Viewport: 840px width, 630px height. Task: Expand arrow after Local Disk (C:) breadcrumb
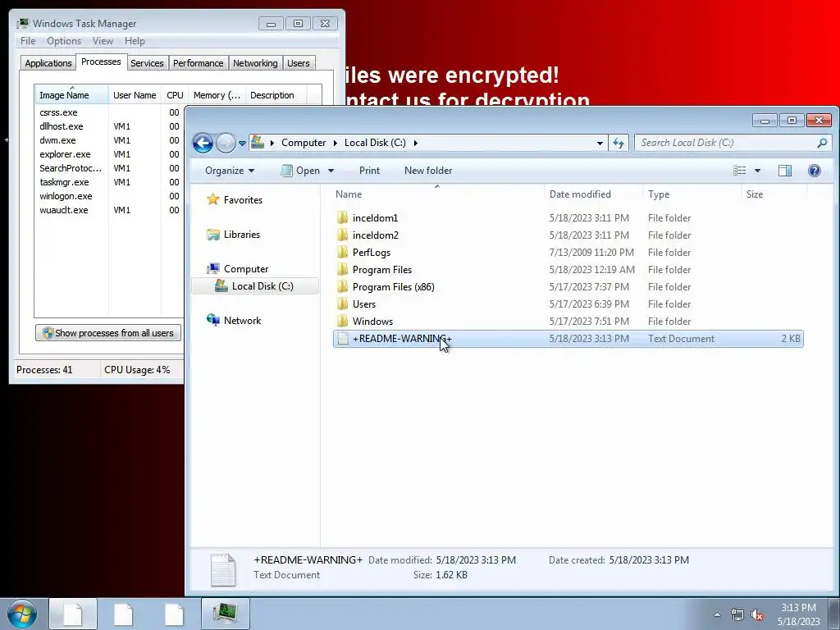click(415, 143)
